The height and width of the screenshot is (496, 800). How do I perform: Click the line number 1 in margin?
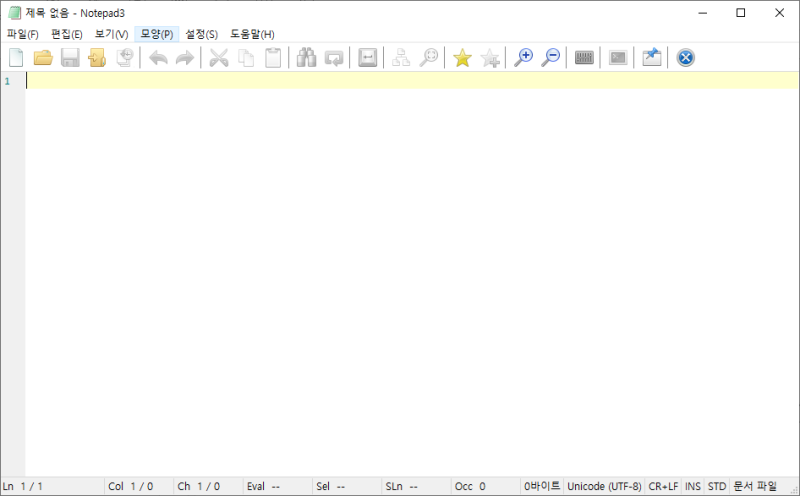(x=7, y=81)
